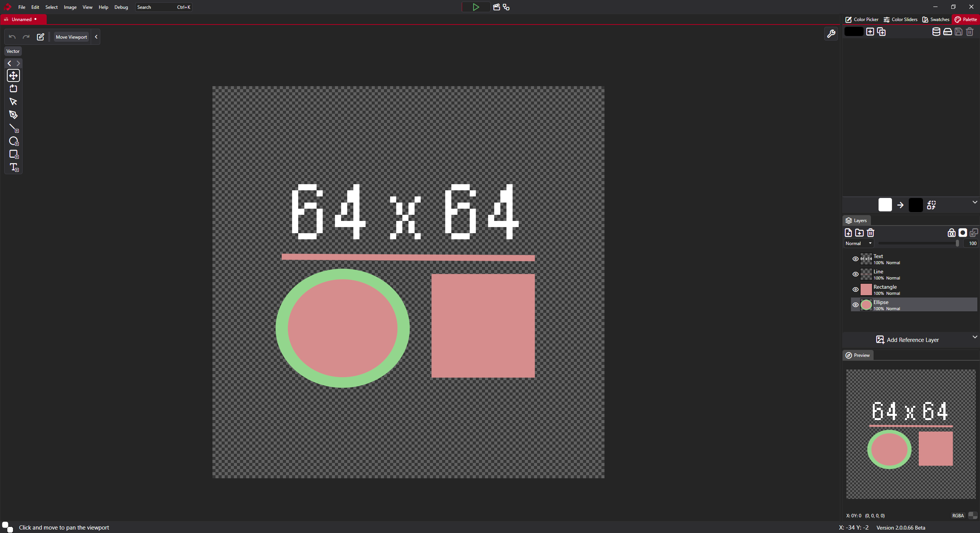Delete the selected layer using the trash icon

[x=871, y=232]
